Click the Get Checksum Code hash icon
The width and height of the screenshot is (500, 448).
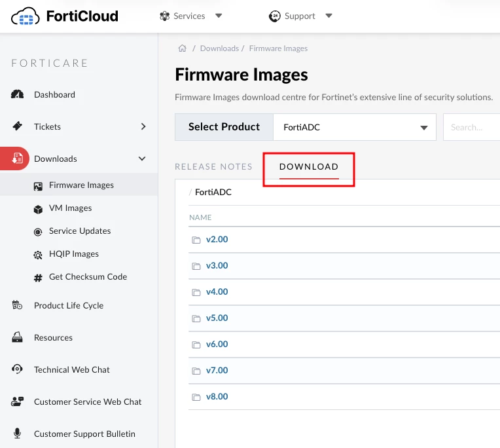(38, 278)
